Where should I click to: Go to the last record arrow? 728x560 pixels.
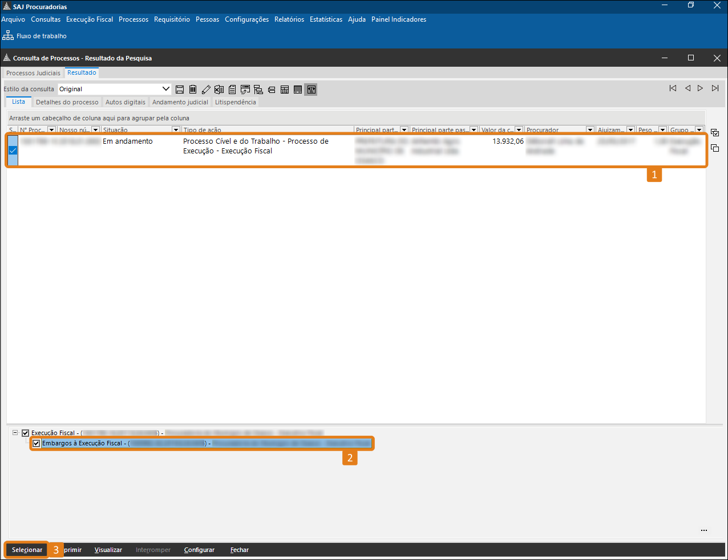pos(715,88)
